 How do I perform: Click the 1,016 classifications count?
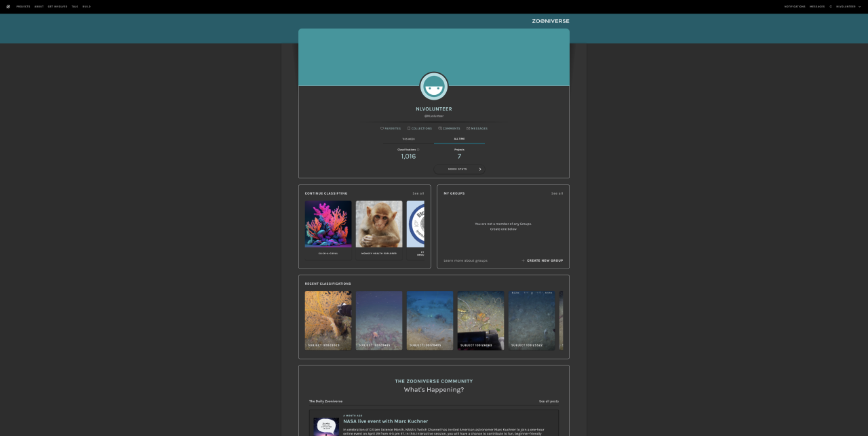[x=408, y=156]
